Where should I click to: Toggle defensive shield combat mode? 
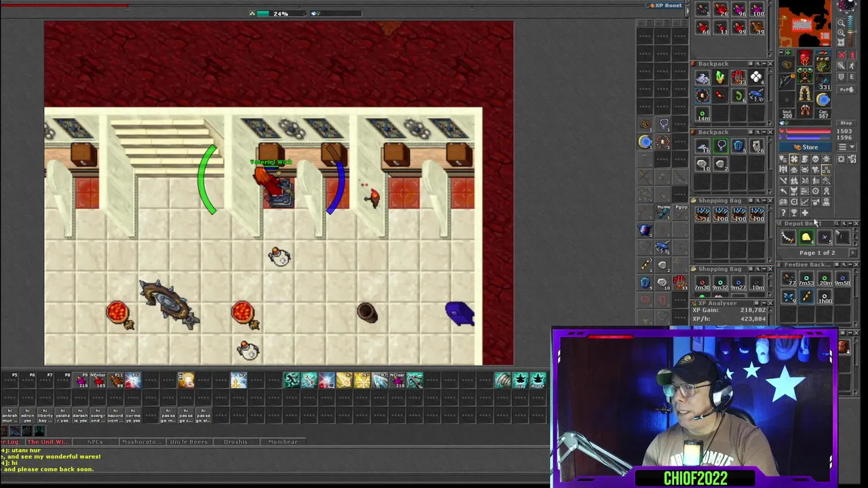(842, 77)
